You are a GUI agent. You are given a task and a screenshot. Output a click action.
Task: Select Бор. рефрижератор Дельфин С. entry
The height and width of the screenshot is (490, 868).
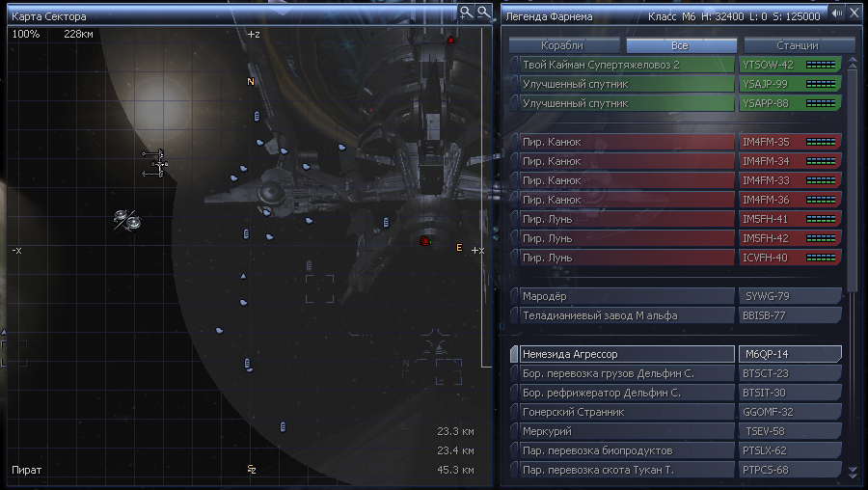tap(627, 394)
